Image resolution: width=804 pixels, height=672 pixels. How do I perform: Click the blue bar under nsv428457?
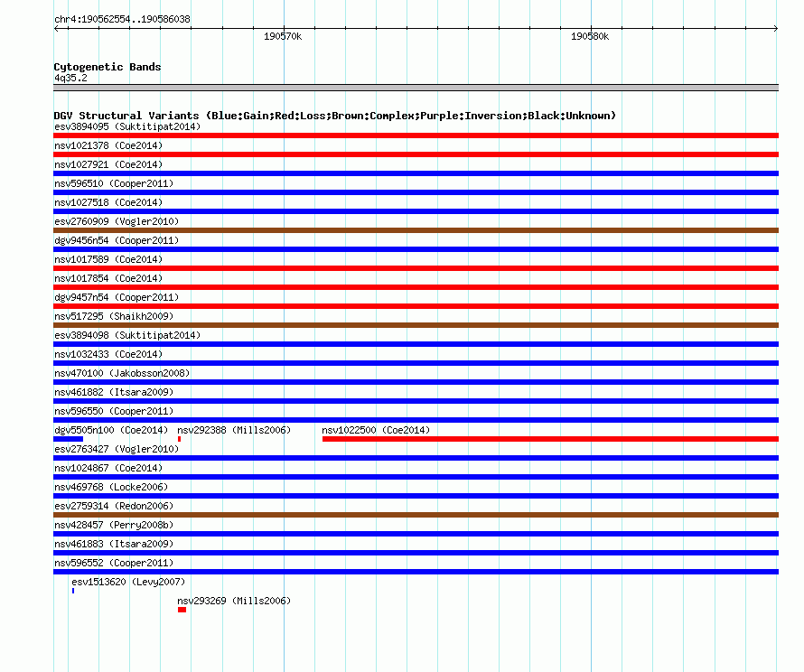416,534
